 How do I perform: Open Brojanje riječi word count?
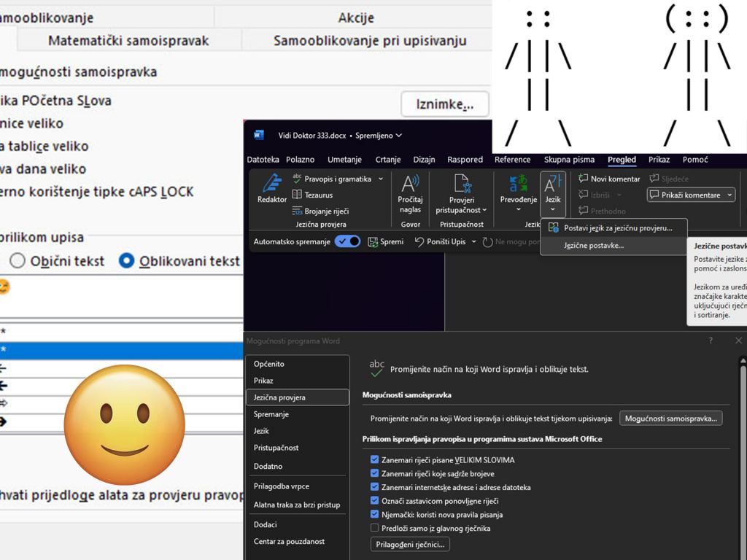pos(320,211)
